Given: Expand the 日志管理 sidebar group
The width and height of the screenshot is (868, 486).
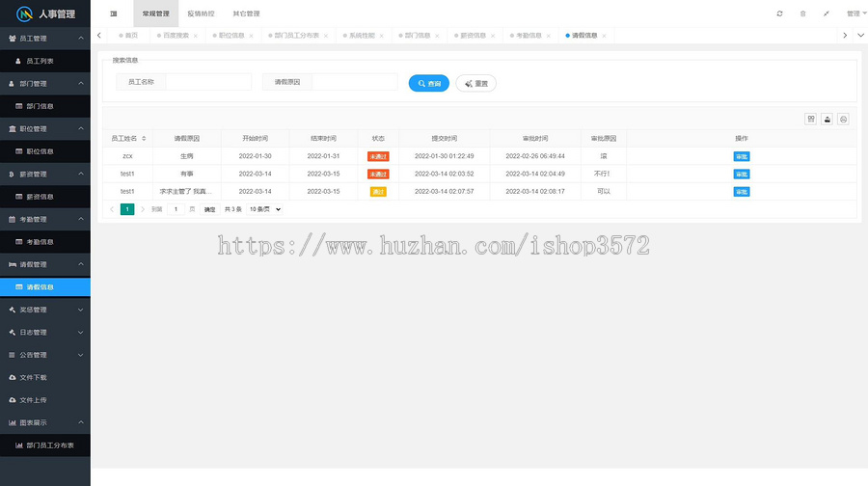Looking at the screenshot, I should 44,332.
